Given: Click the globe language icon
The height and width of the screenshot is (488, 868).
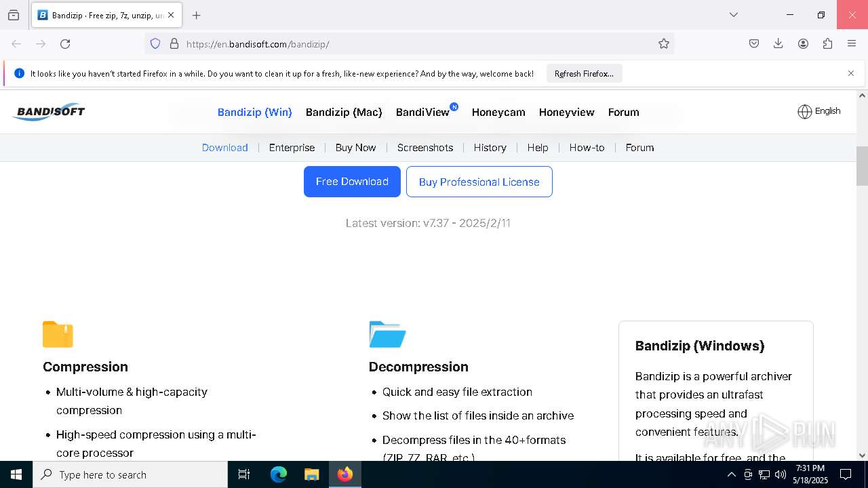Looking at the screenshot, I should 805,112.
